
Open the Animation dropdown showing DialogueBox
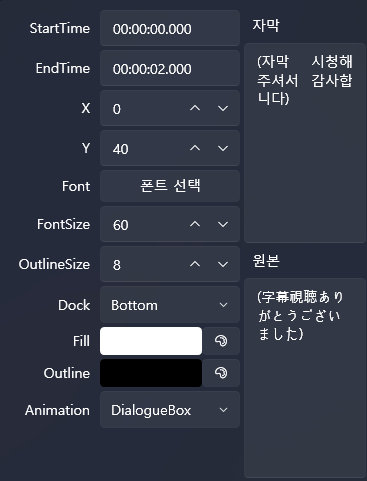click(x=170, y=410)
